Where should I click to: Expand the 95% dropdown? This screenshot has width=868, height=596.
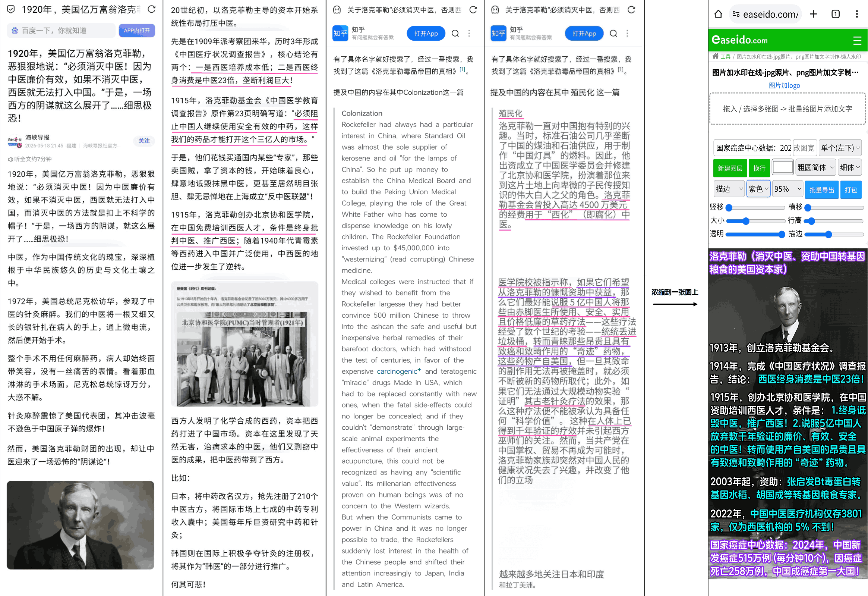pos(787,189)
